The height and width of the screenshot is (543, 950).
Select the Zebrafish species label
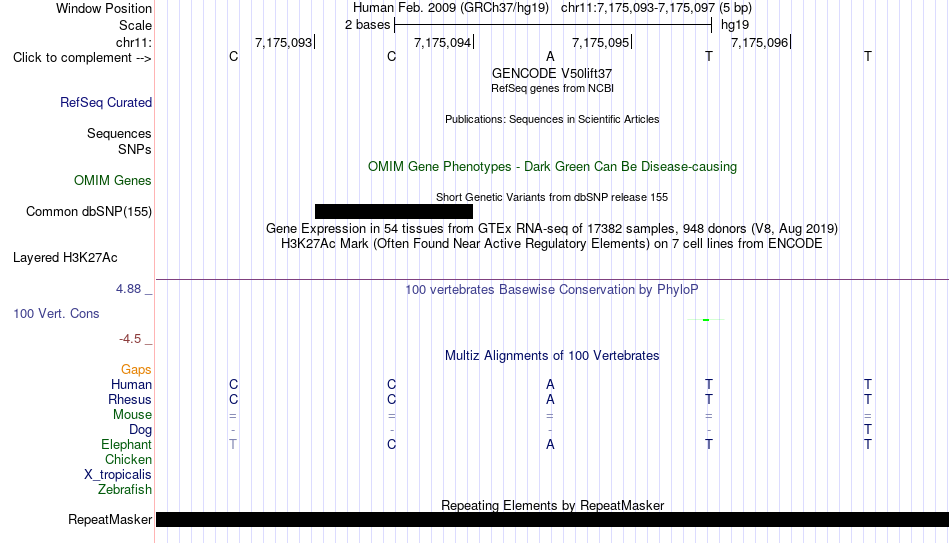click(125, 489)
